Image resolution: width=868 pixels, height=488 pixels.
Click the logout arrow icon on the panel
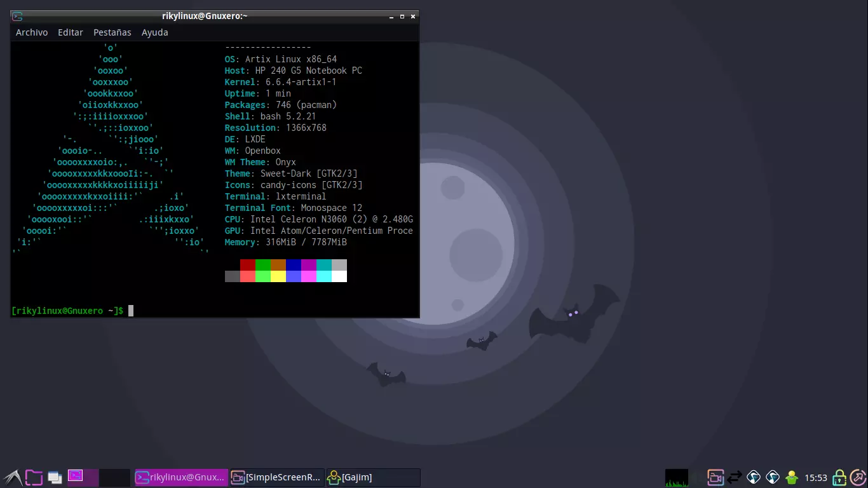(857, 477)
